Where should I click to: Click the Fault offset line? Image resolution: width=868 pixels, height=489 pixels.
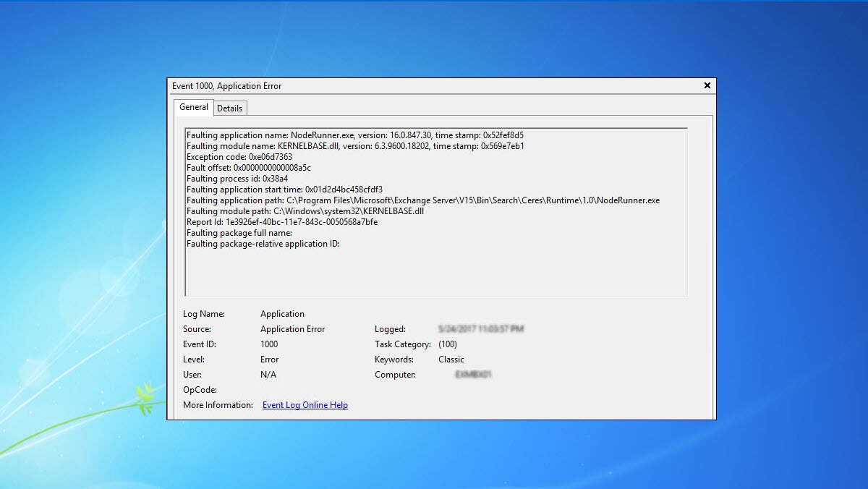[248, 168]
